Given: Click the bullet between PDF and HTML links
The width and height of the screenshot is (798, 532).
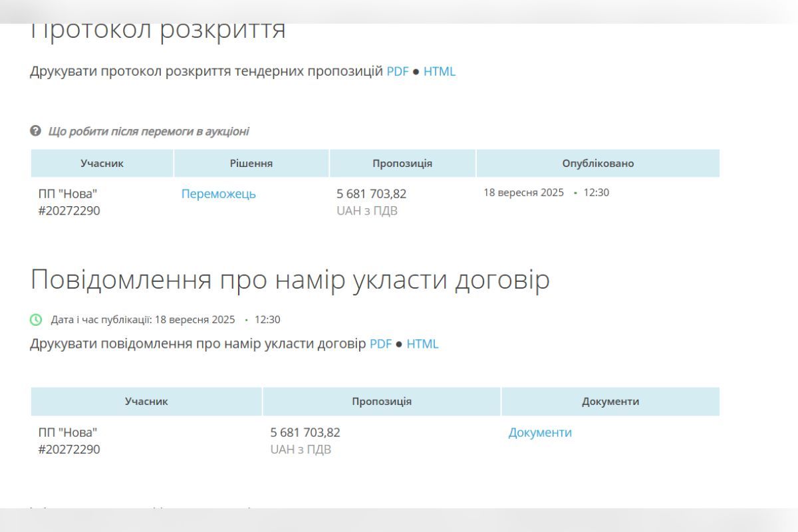Looking at the screenshot, I should [x=416, y=71].
